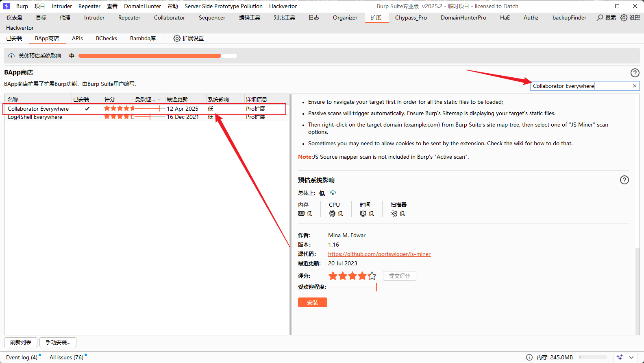Image resolution: width=644 pixels, height=363 pixels.
Task: Click the orange 安装 button
Action: 313,302
